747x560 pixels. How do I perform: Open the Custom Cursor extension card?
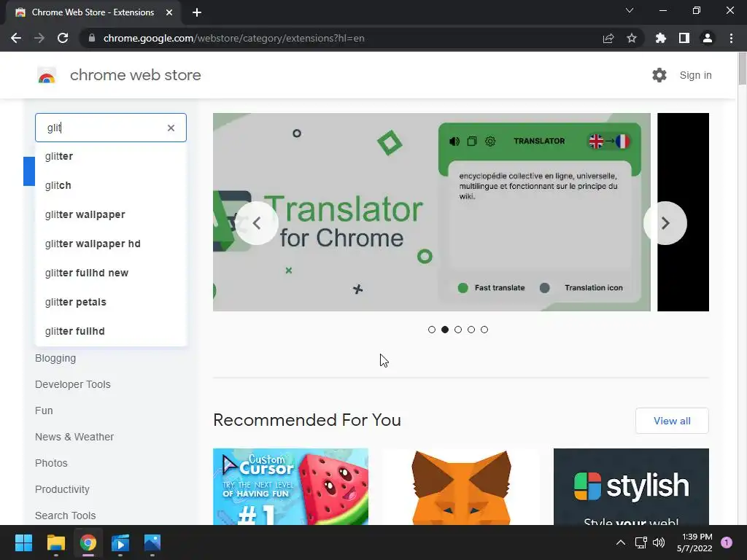click(x=290, y=486)
